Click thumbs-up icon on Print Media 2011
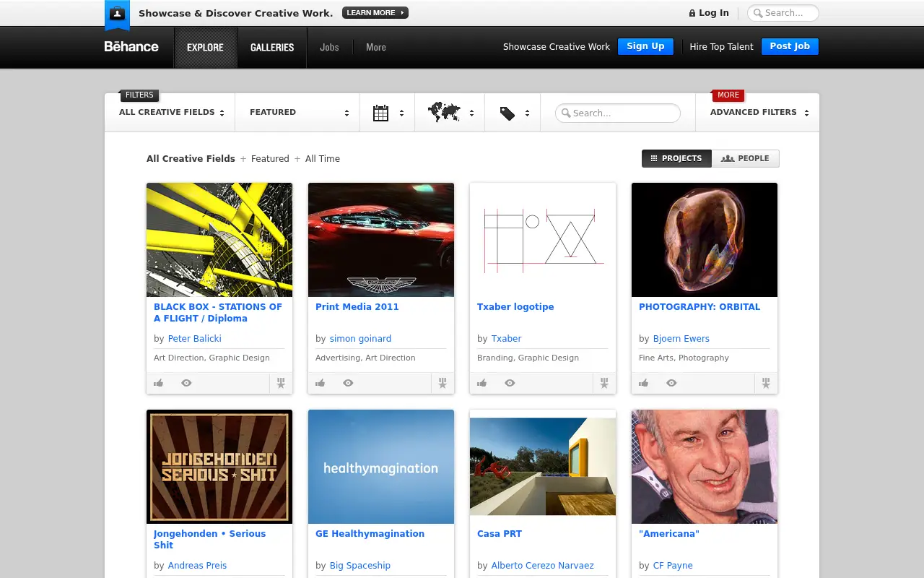This screenshot has width=924, height=578. click(x=321, y=383)
